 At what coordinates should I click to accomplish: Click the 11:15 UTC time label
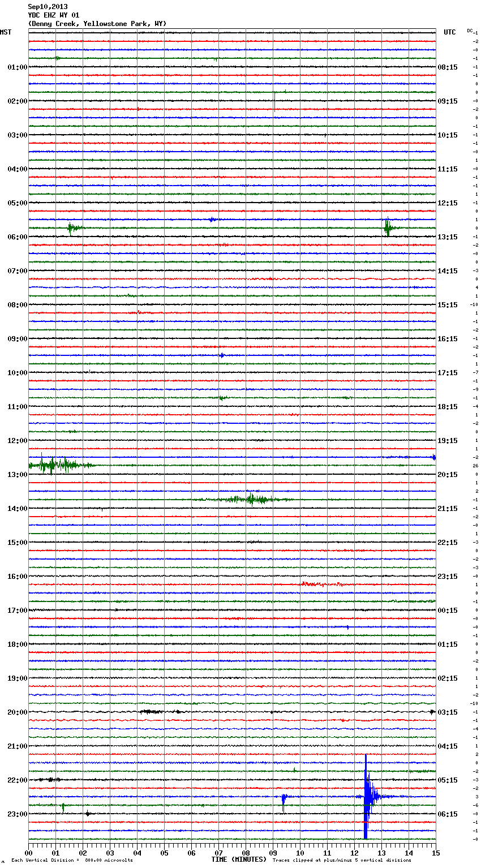[448, 169]
